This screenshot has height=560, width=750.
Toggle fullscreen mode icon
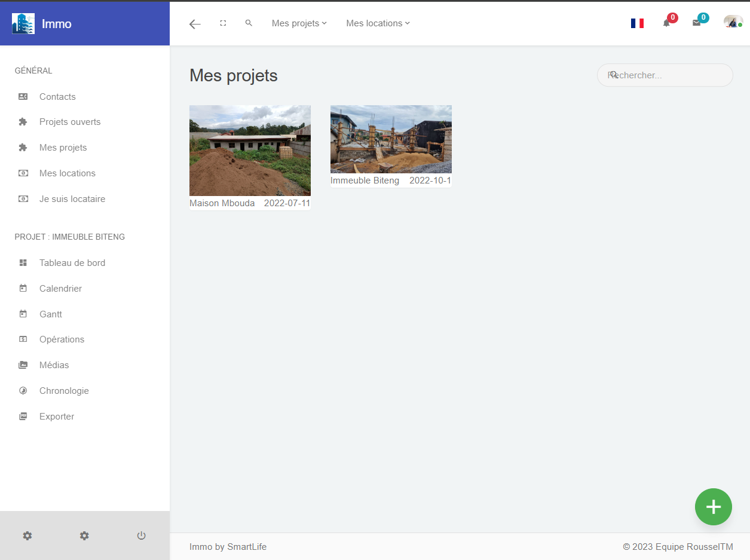(x=223, y=23)
